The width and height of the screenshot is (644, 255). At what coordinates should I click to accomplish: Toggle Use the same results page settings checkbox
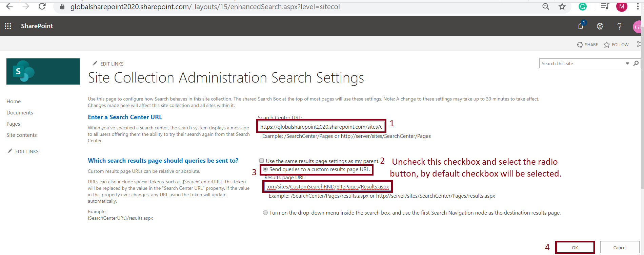click(x=261, y=161)
